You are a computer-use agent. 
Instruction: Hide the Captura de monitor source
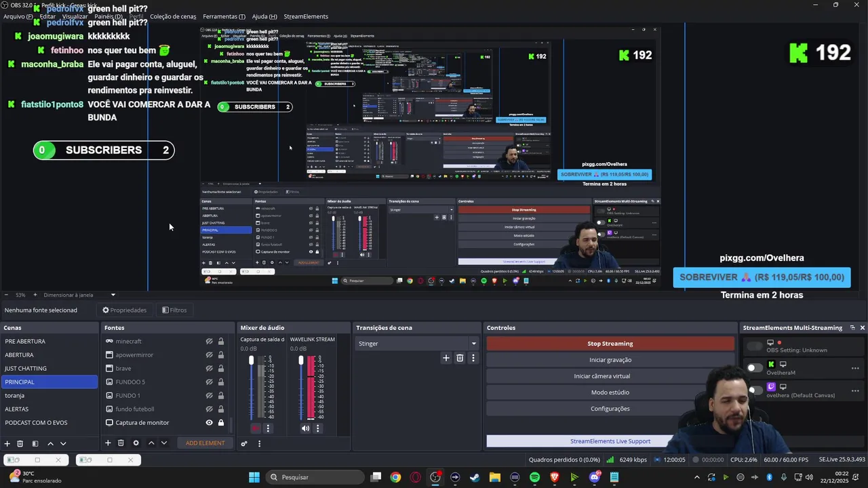pos(210,422)
